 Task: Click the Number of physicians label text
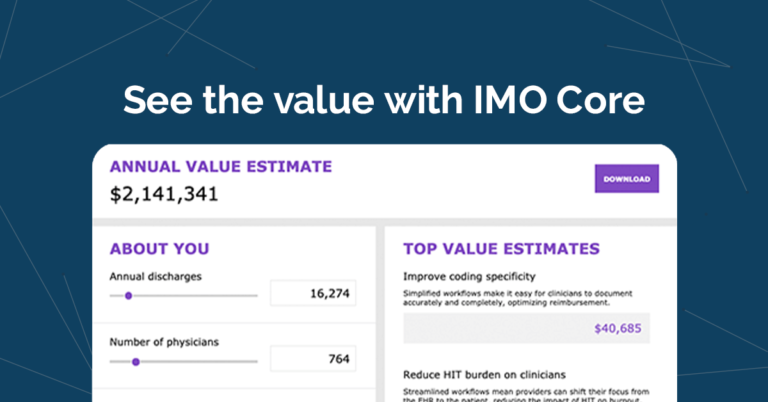pos(163,342)
